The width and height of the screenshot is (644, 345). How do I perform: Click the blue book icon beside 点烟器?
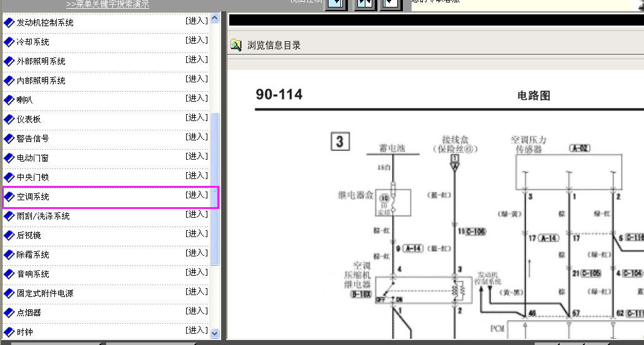click(9, 313)
